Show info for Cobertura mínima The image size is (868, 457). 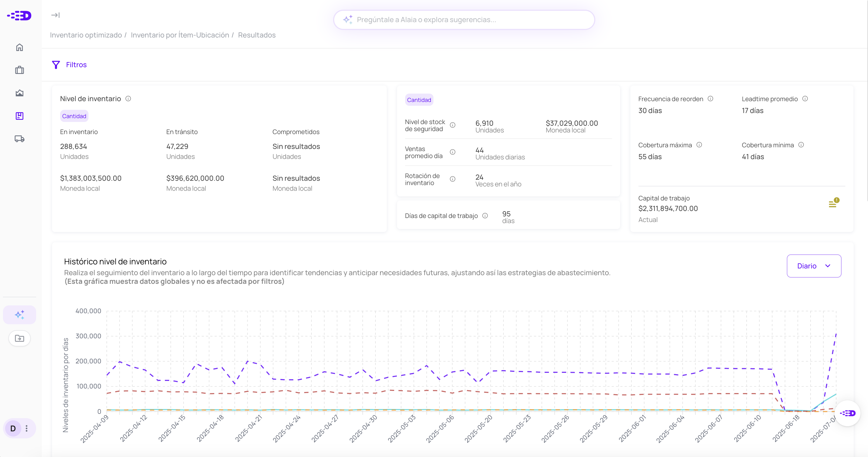801,145
